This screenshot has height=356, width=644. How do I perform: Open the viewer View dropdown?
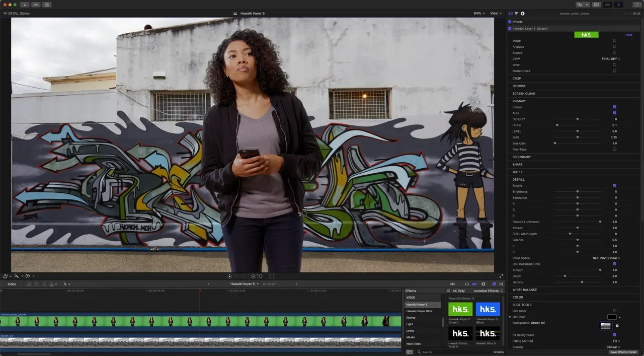pyautogui.click(x=496, y=13)
